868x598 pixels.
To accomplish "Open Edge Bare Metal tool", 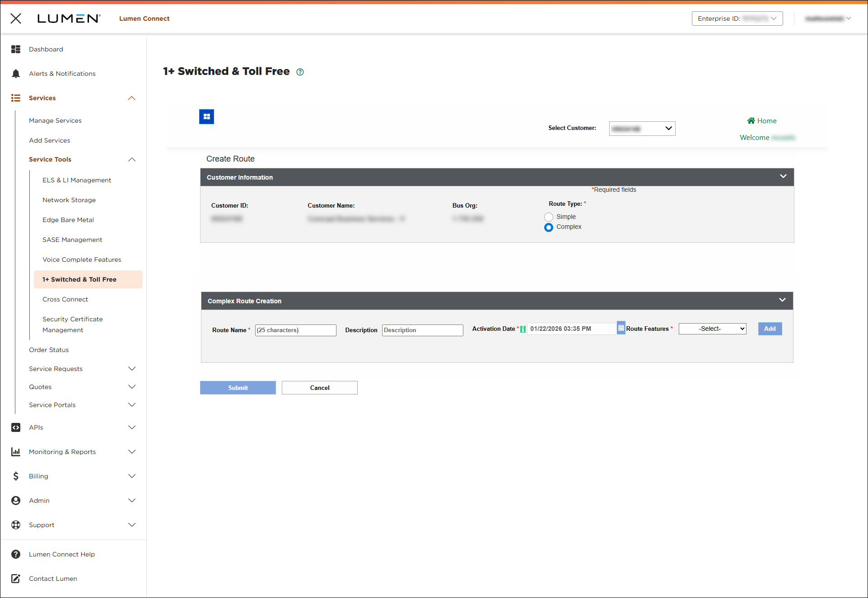I will coord(68,220).
